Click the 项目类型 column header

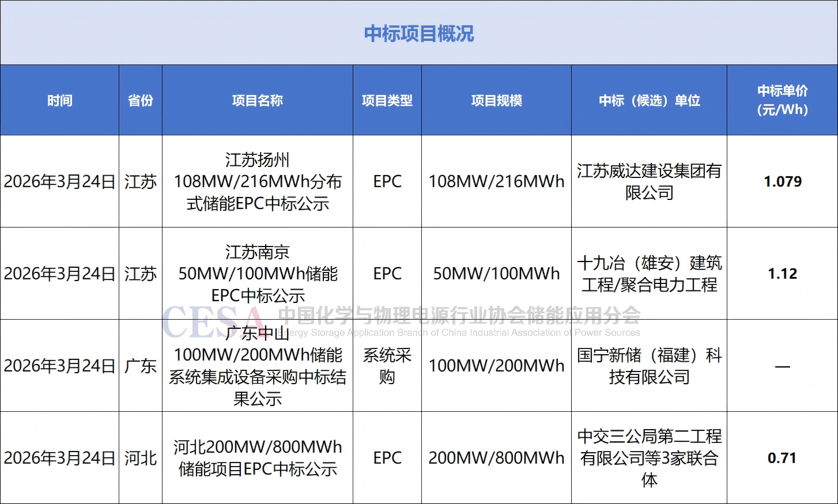387,101
